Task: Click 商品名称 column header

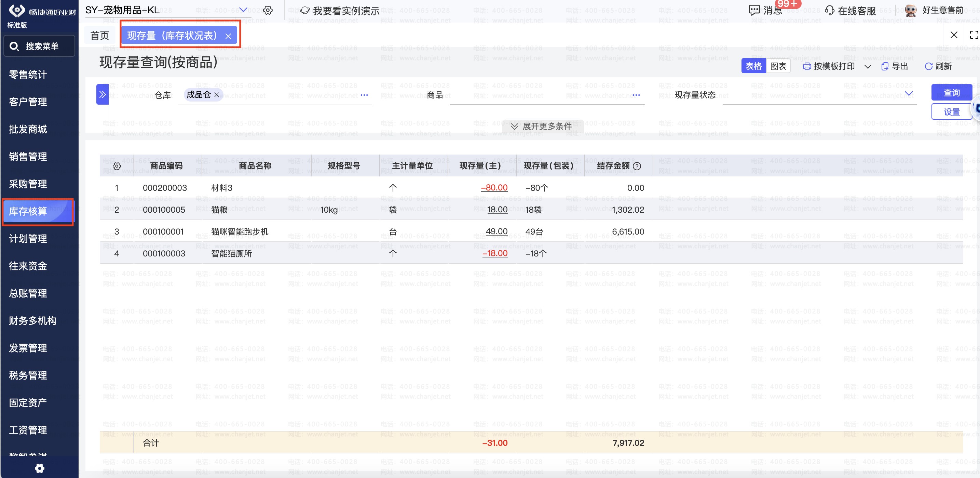Action: click(255, 166)
